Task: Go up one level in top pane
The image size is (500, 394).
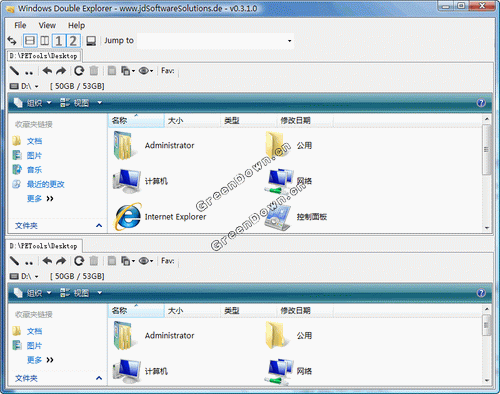Action: [29, 72]
